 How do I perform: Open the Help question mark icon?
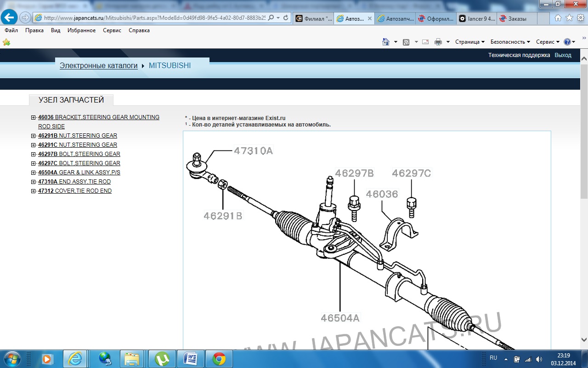pos(567,42)
